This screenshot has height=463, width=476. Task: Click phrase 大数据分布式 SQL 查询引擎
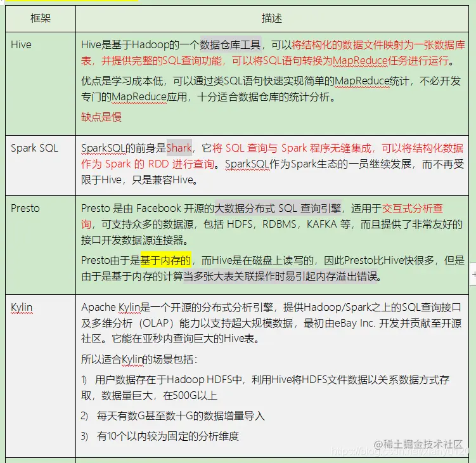click(278, 209)
